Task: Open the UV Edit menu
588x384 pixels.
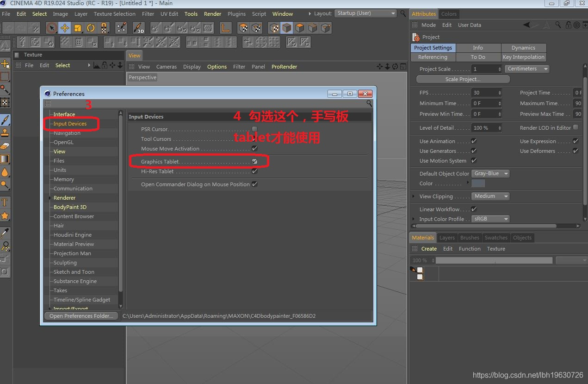Action: coord(169,14)
